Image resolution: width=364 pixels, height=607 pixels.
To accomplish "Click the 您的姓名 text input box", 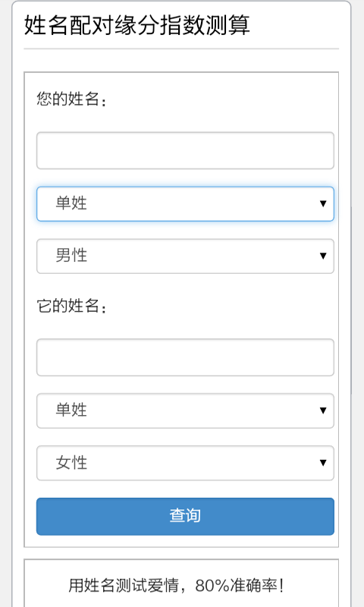I will click(x=185, y=150).
